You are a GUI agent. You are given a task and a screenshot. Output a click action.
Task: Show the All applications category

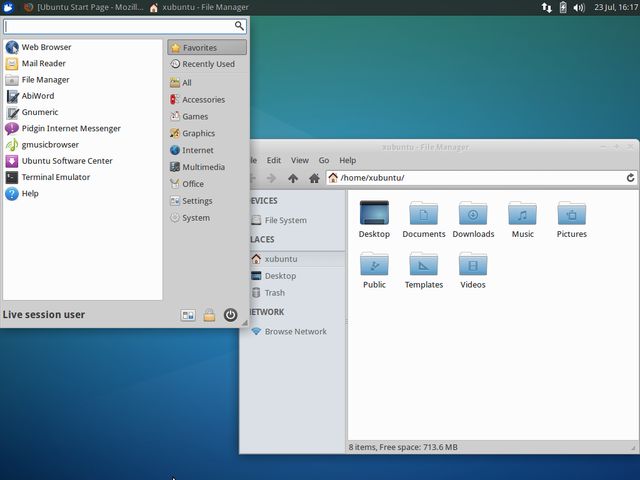click(207, 83)
